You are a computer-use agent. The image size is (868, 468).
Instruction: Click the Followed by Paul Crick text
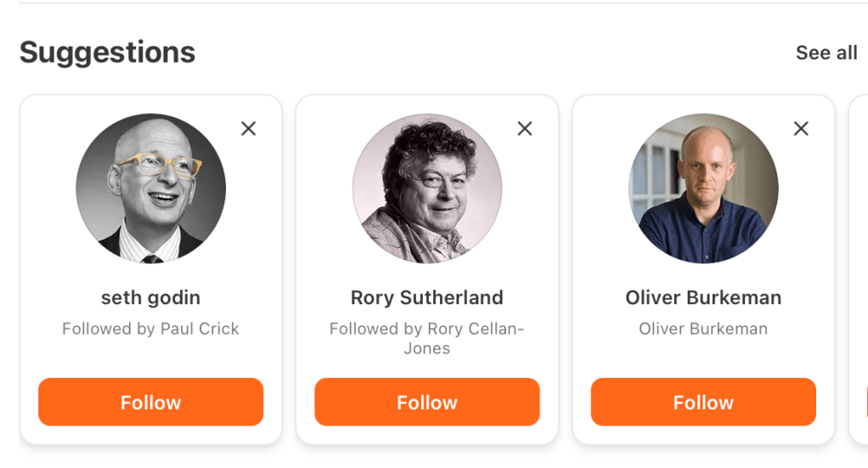(x=151, y=329)
